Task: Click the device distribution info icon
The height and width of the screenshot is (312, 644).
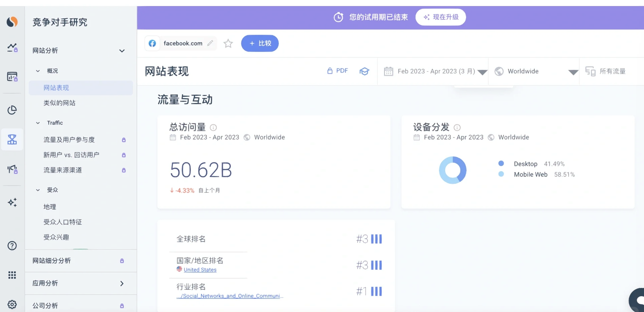Action: tap(457, 127)
